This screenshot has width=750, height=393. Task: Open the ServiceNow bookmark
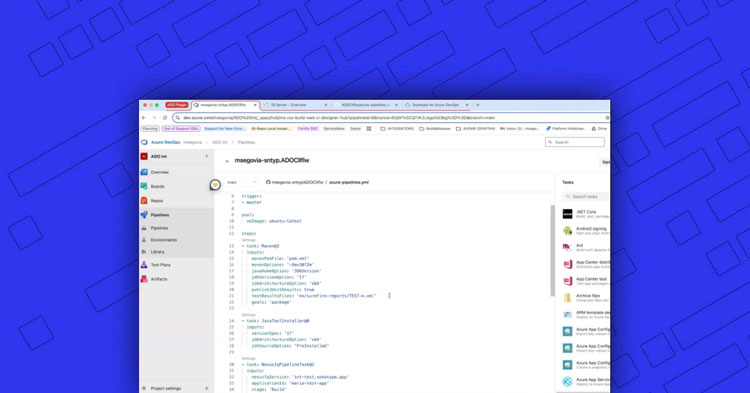[x=334, y=129]
